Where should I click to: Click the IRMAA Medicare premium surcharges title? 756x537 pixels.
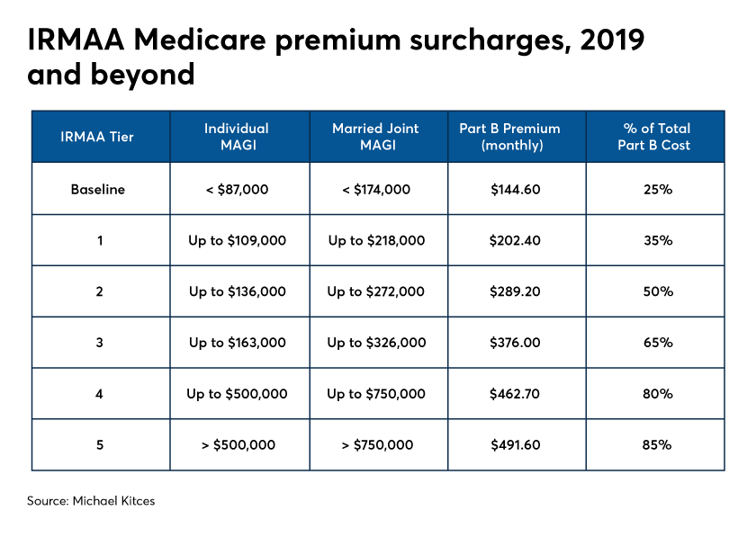[336, 57]
